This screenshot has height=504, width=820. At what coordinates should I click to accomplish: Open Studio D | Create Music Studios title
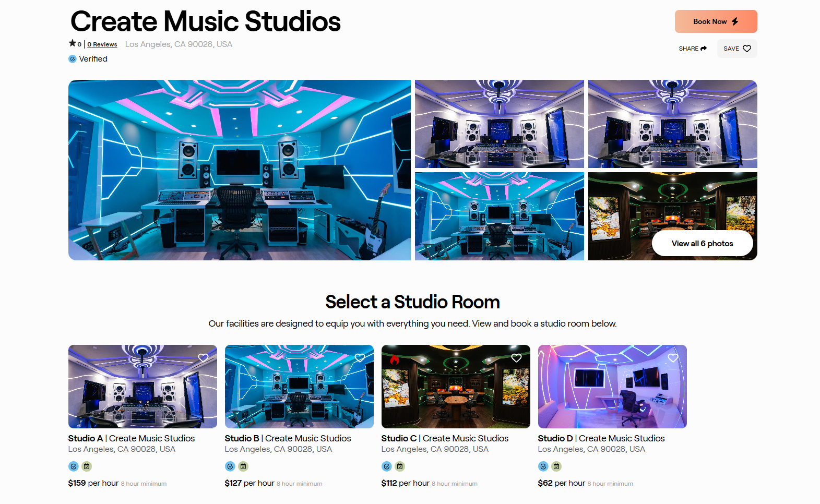coord(601,438)
